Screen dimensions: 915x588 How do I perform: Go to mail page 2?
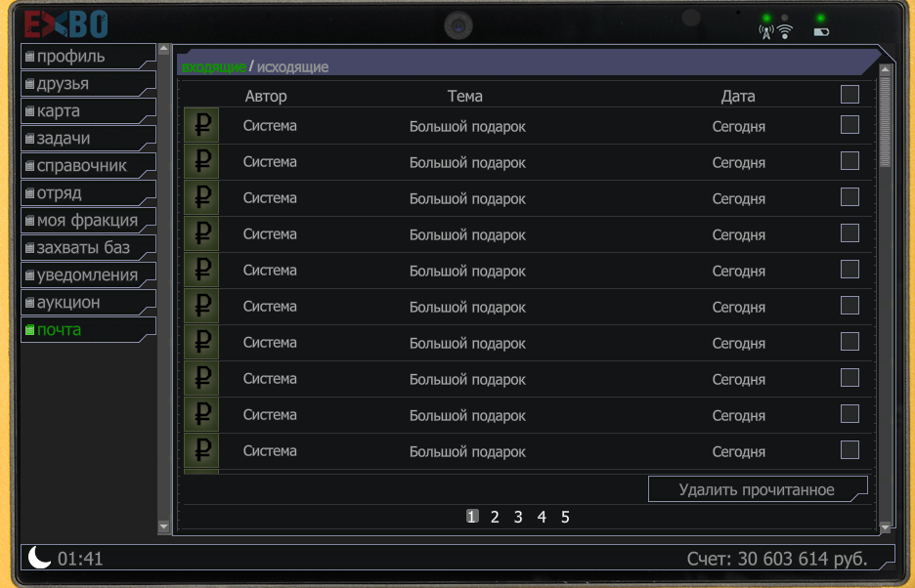(x=495, y=517)
